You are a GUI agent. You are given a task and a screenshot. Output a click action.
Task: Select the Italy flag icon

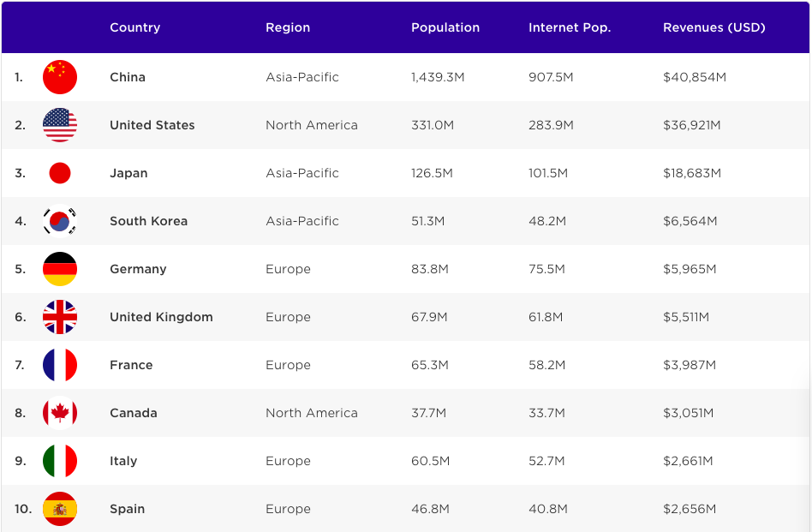(x=60, y=461)
